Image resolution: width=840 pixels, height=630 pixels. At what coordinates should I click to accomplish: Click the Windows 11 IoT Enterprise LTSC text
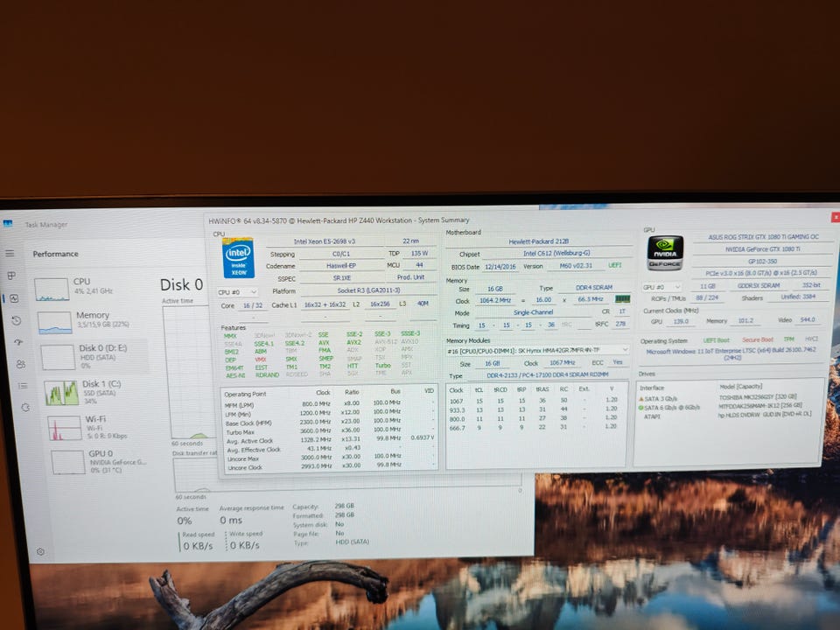coord(731,353)
